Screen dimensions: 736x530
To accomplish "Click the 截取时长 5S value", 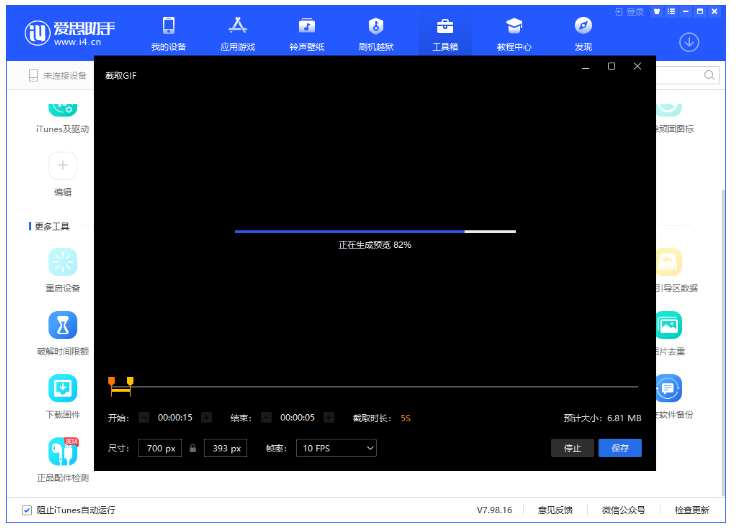I will pyautogui.click(x=406, y=418).
